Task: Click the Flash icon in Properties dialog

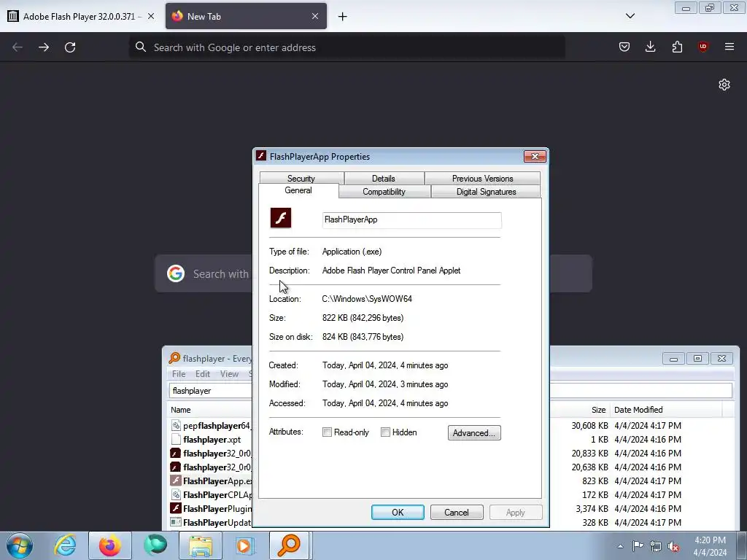Action: (x=281, y=218)
